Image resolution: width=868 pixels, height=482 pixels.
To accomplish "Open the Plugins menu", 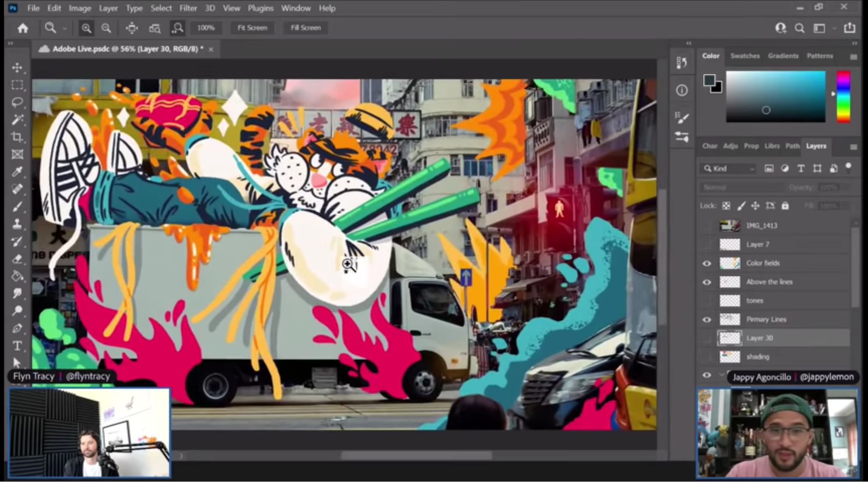I will click(x=260, y=8).
